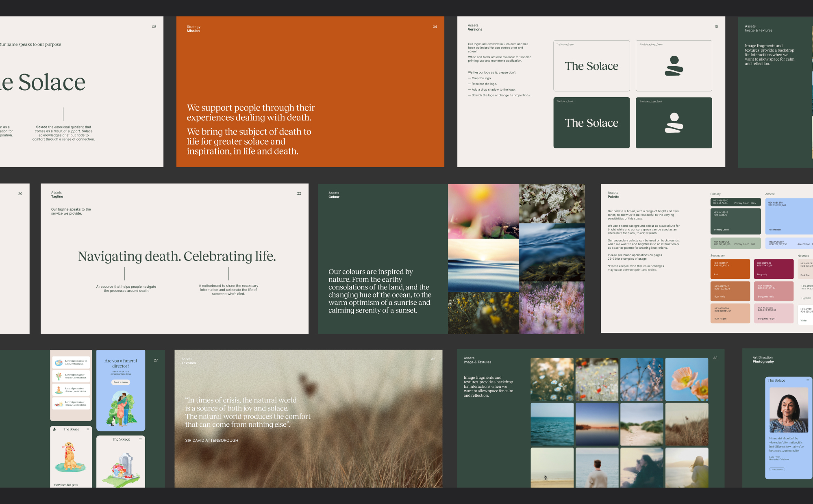Click the yellow flowers photo in Colour slide
The width and height of the screenshot is (813, 504).
pos(483,313)
